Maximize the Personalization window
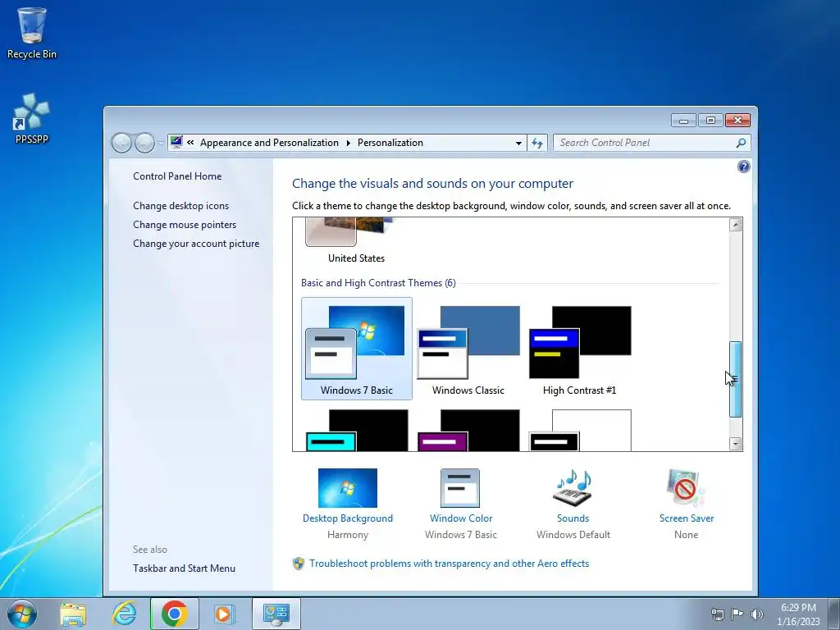This screenshot has height=630, width=840. click(x=710, y=121)
